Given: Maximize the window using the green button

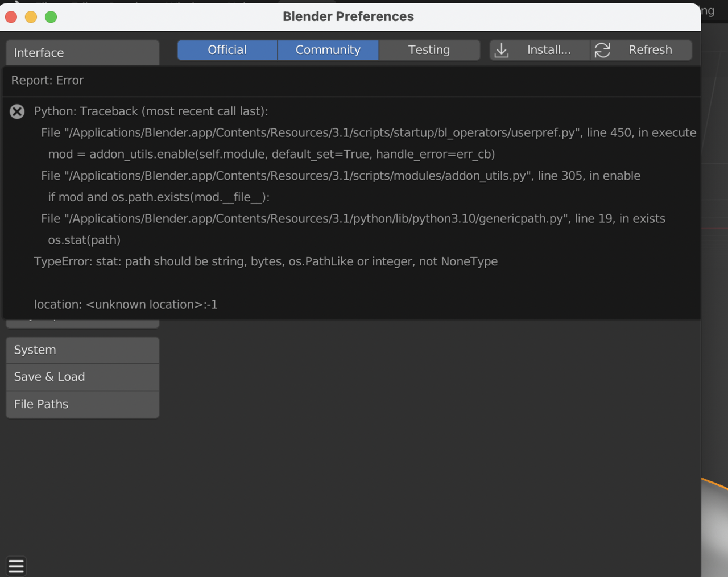Looking at the screenshot, I should (51, 17).
